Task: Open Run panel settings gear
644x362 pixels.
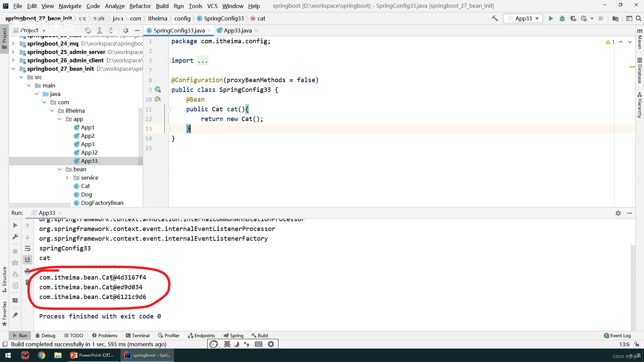Action: tap(618, 213)
